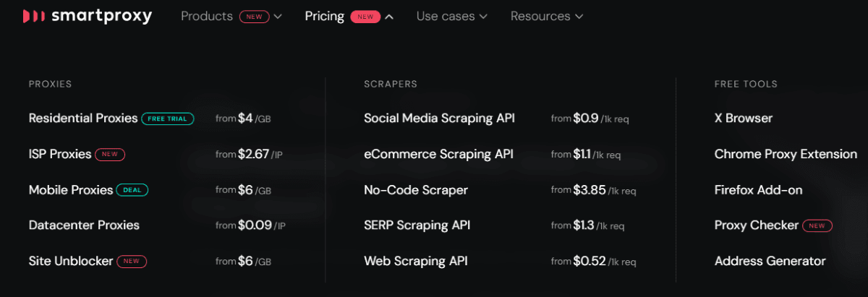Select Datacenter Proxies pricing

(x=84, y=225)
